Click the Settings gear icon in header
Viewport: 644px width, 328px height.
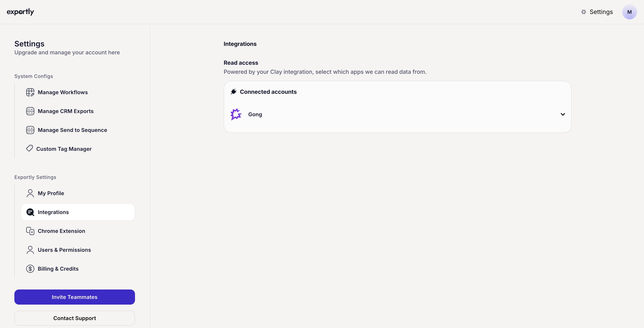pyautogui.click(x=583, y=12)
